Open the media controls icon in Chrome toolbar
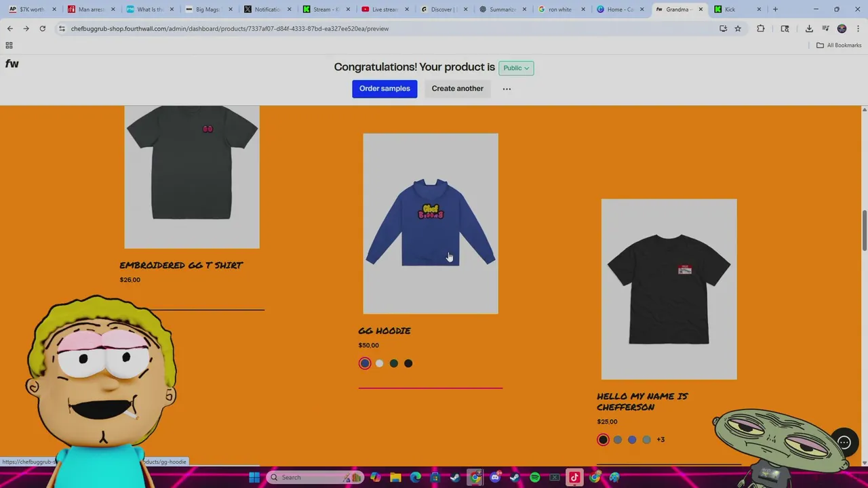Image resolution: width=868 pixels, height=488 pixels. click(x=825, y=28)
